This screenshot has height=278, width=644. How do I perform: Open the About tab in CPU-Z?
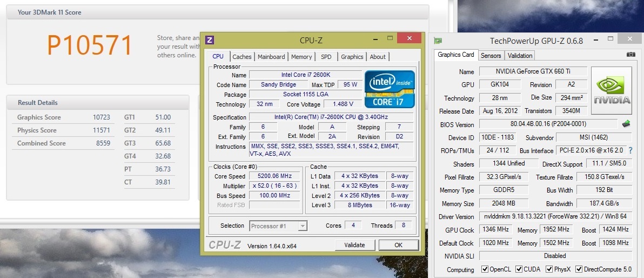point(378,57)
